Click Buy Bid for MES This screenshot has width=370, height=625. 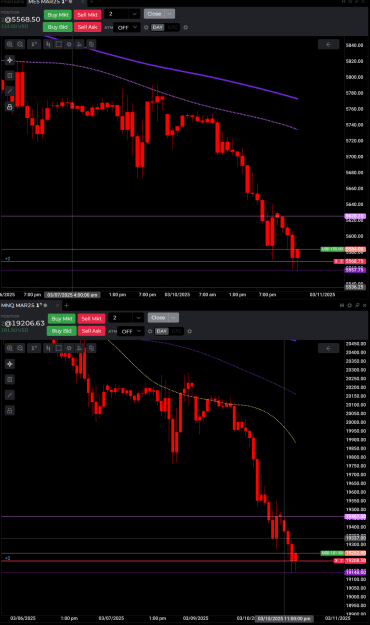[x=58, y=27]
